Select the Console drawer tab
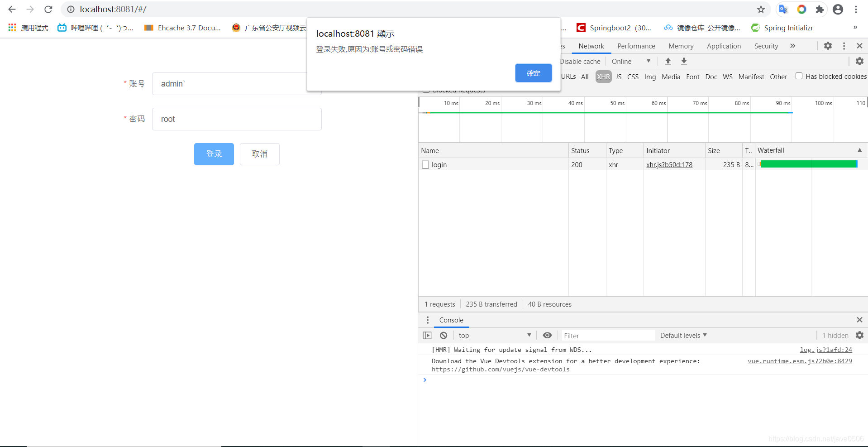The width and height of the screenshot is (868, 447). click(451, 320)
